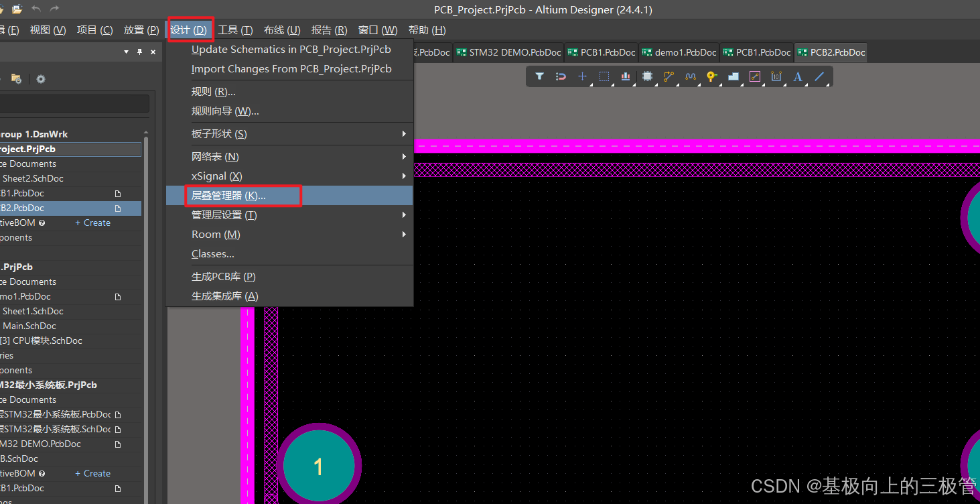
Task: Pick the dashed rectangle selection tool
Action: tap(604, 76)
